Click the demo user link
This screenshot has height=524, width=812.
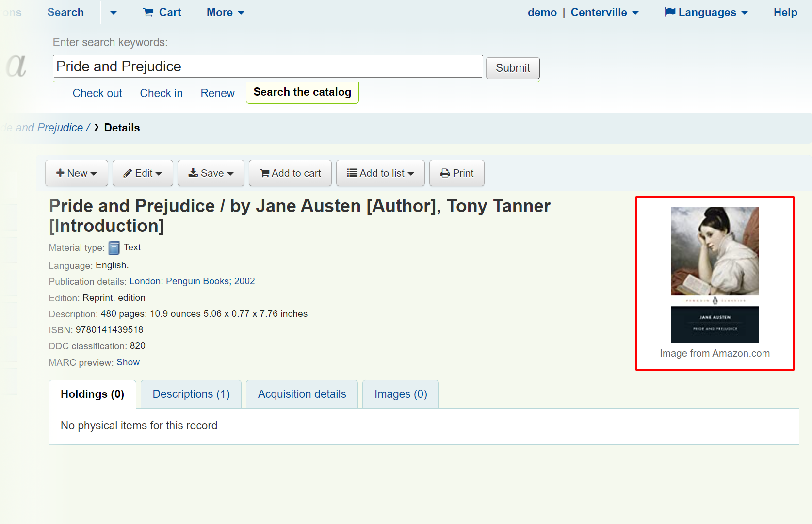coord(542,12)
